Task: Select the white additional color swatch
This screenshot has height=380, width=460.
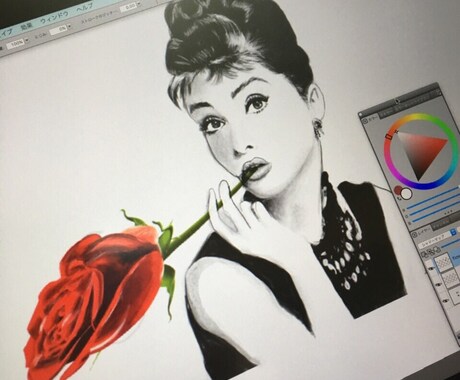Action: click(x=407, y=194)
